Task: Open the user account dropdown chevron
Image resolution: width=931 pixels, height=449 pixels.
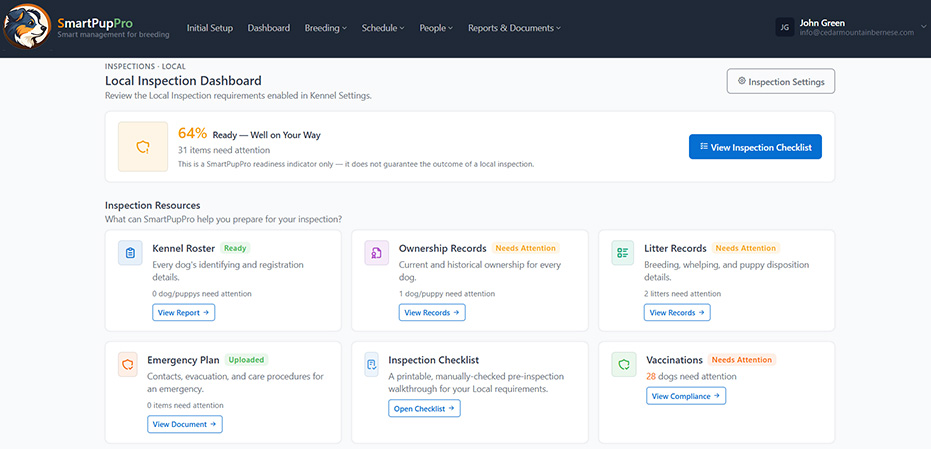Action: point(923,27)
